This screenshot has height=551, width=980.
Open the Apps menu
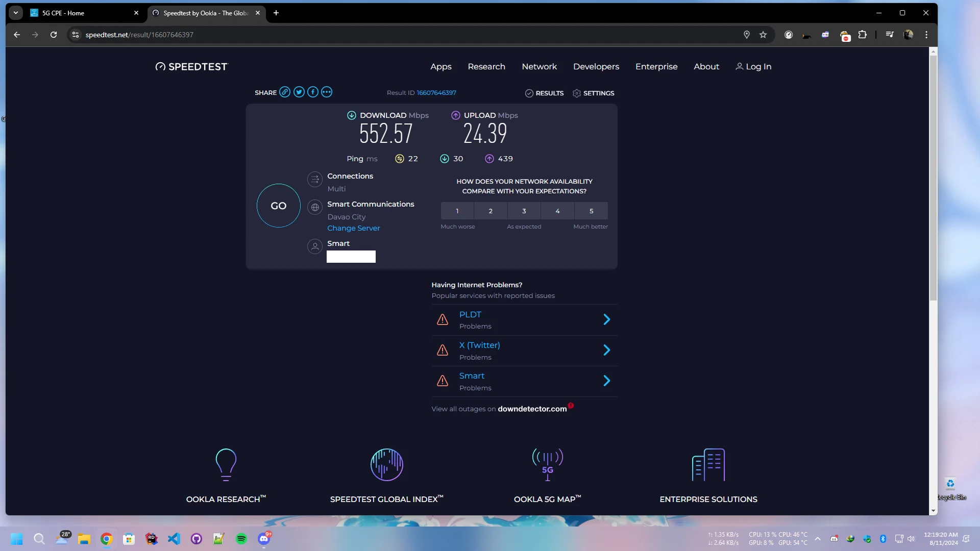click(x=441, y=66)
